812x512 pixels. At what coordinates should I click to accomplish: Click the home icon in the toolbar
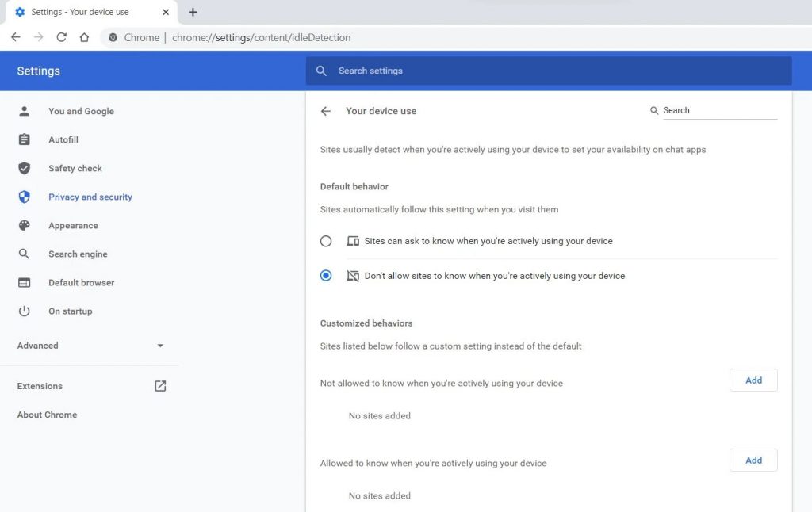click(84, 37)
